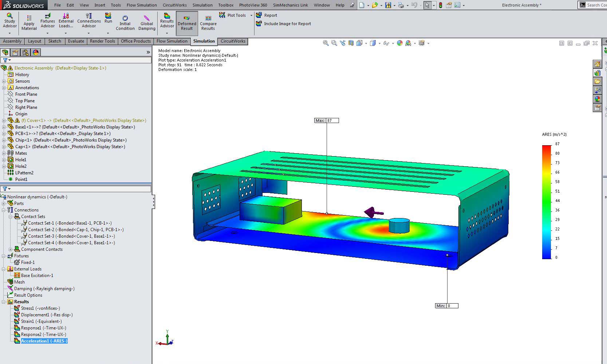Click the red top of the ARES legend color scale
This screenshot has height=364, width=607.
[x=546, y=146]
